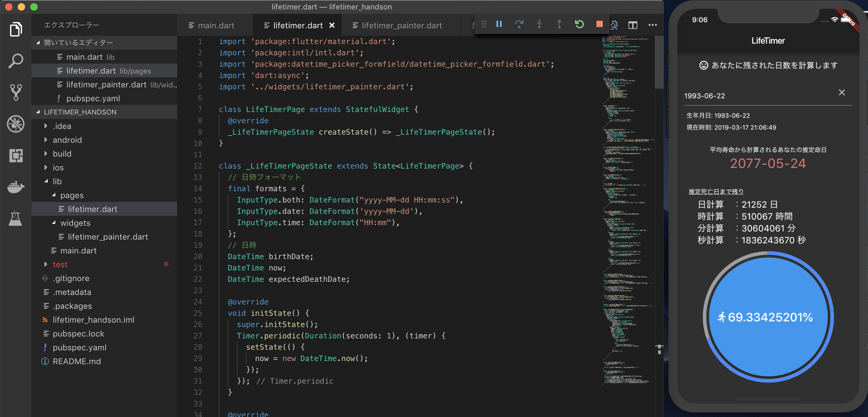This screenshot has height=417, width=868.
Task: Close the lifetimer.dart tab
Action: (332, 25)
